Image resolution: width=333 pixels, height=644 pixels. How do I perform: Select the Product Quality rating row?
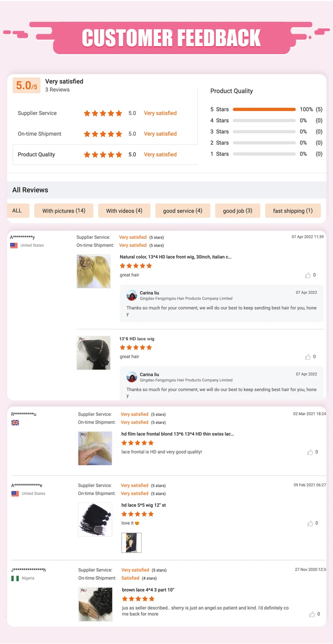tap(105, 154)
